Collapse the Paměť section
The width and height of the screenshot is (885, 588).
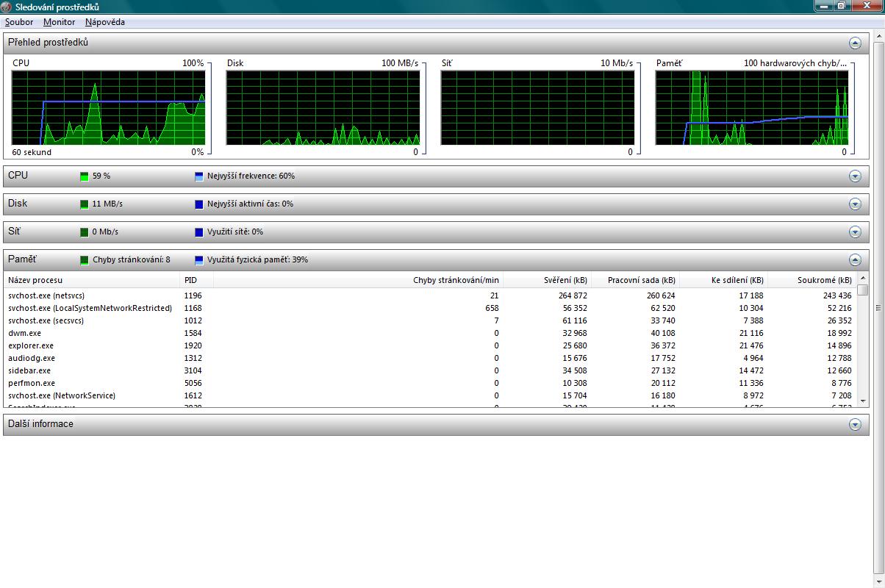pyautogui.click(x=855, y=259)
